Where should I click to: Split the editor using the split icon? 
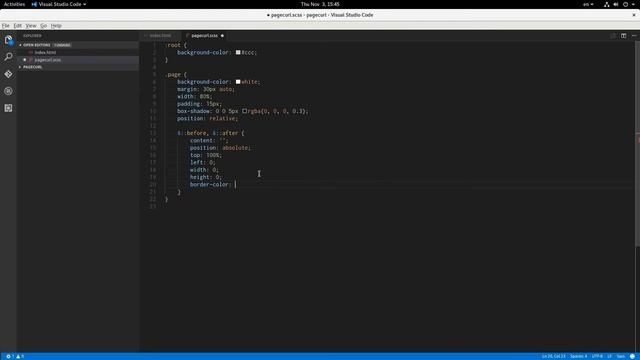pos(623,36)
